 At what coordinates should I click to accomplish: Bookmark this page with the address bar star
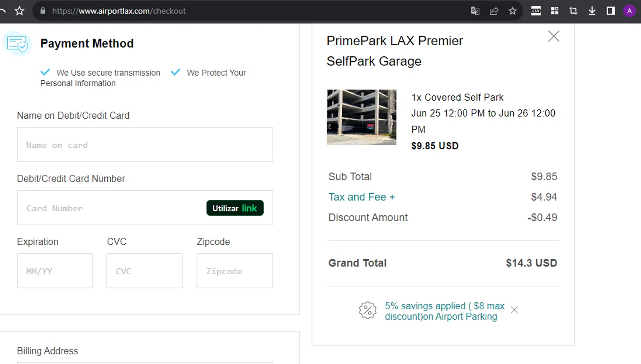(x=513, y=11)
